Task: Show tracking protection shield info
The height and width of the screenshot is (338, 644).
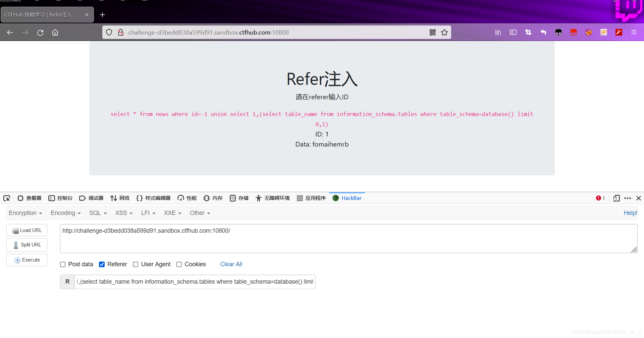Action: pyautogui.click(x=109, y=32)
